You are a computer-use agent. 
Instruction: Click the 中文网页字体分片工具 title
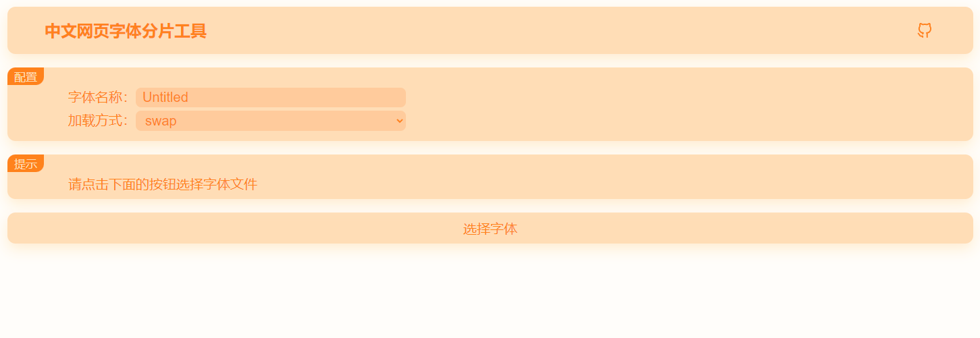(x=126, y=31)
